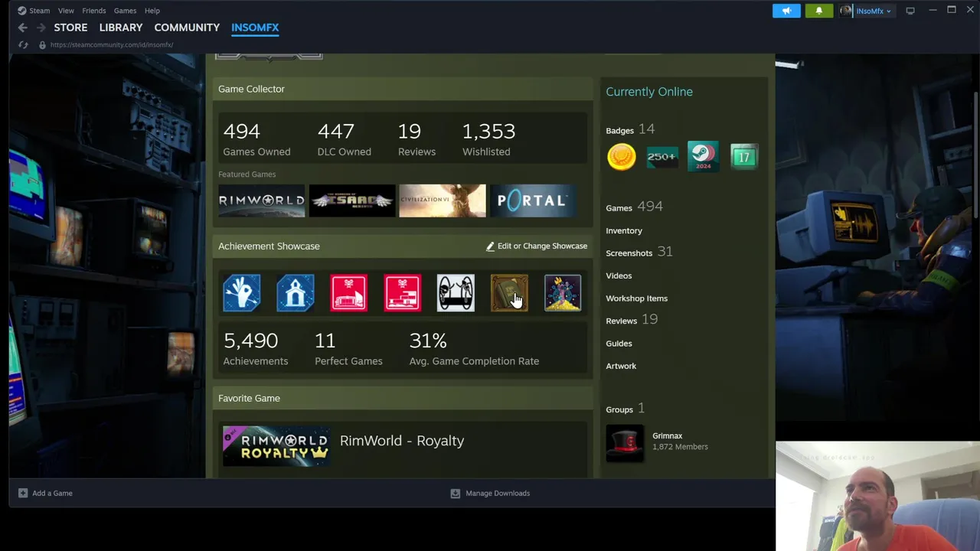Open the Games menu

click(x=125, y=11)
